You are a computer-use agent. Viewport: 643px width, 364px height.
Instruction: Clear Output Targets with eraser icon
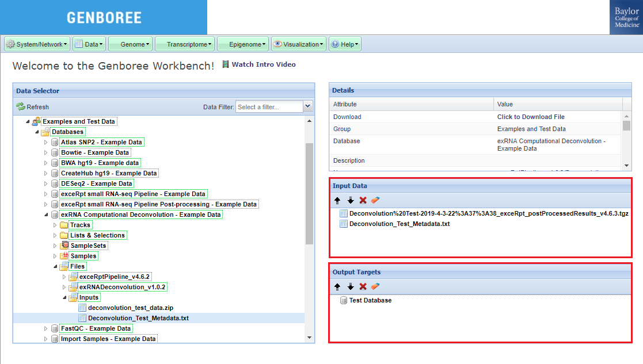(x=375, y=286)
